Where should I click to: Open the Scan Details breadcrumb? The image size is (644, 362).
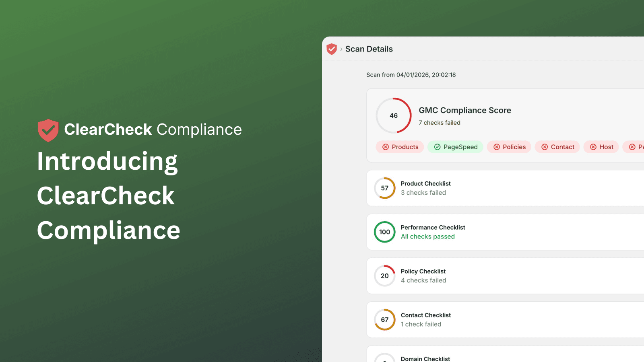coord(369,49)
